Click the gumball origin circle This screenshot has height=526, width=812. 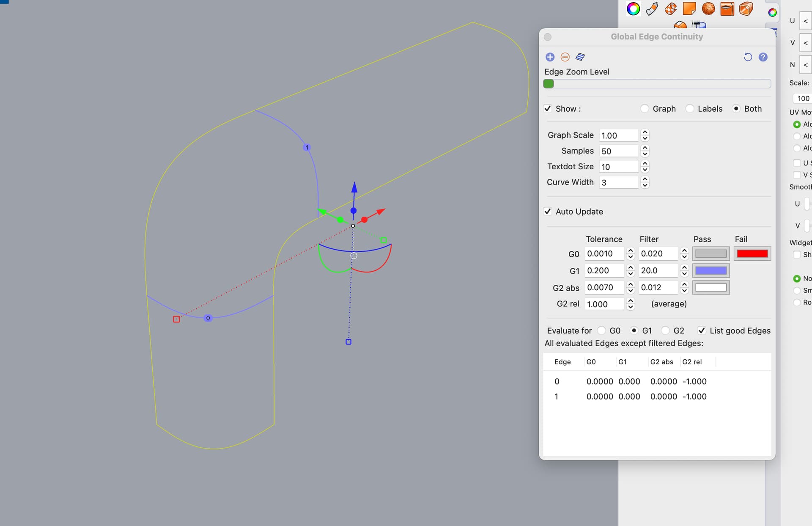353,226
